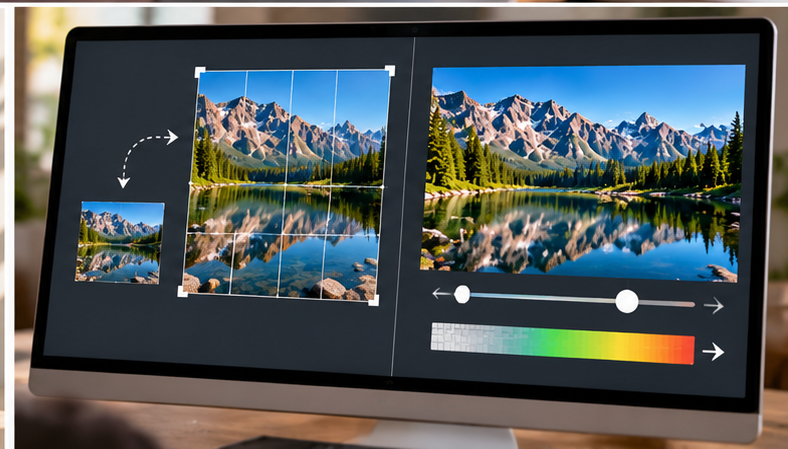788x449 pixels.
Task: Click the smaller left slider knob
Action: (462, 295)
